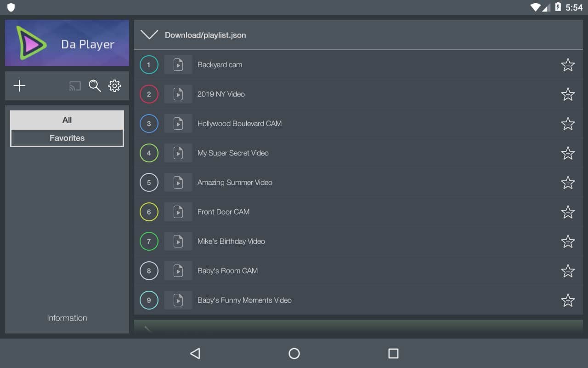Click the Da Player logo banner
This screenshot has height=368, width=588.
pyautogui.click(x=67, y=43)
